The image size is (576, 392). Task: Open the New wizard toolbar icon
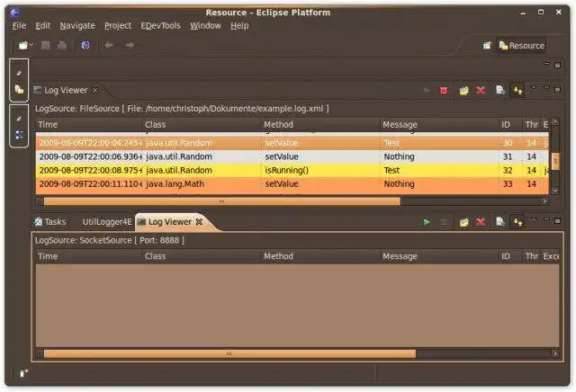point(23,45)
